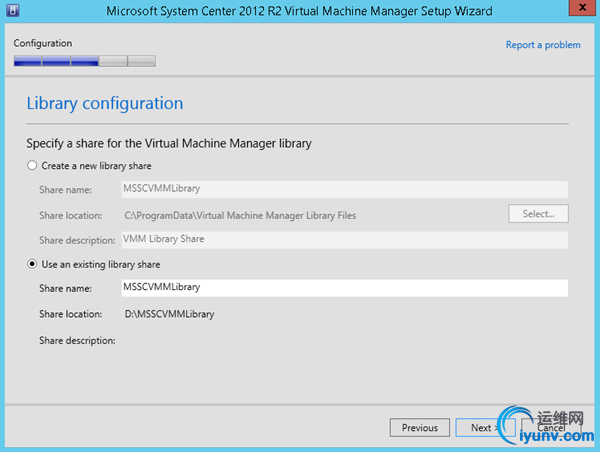The image size is (600, 452).
Task: Click the Configuration step label
Action: click(43, 43)
